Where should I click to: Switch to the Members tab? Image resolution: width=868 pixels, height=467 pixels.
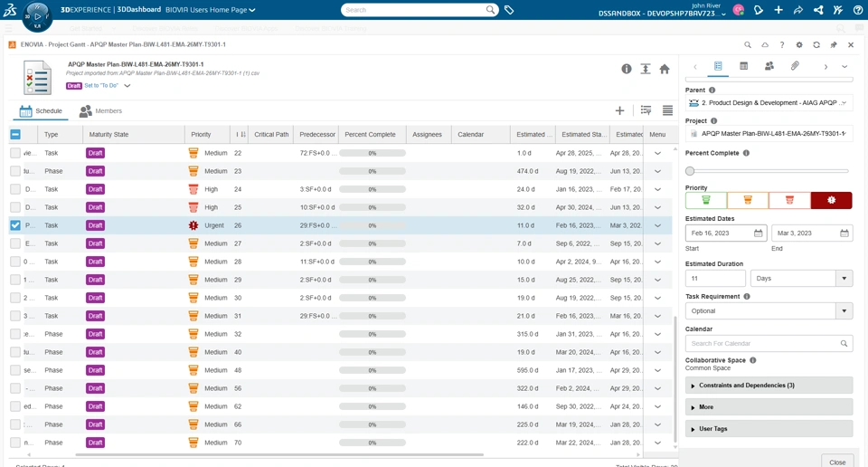100,110
